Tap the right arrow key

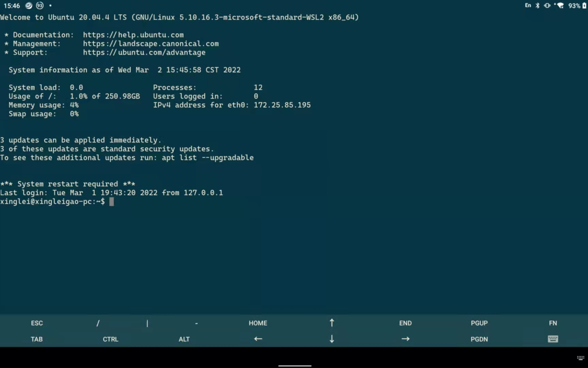point(405,339)
